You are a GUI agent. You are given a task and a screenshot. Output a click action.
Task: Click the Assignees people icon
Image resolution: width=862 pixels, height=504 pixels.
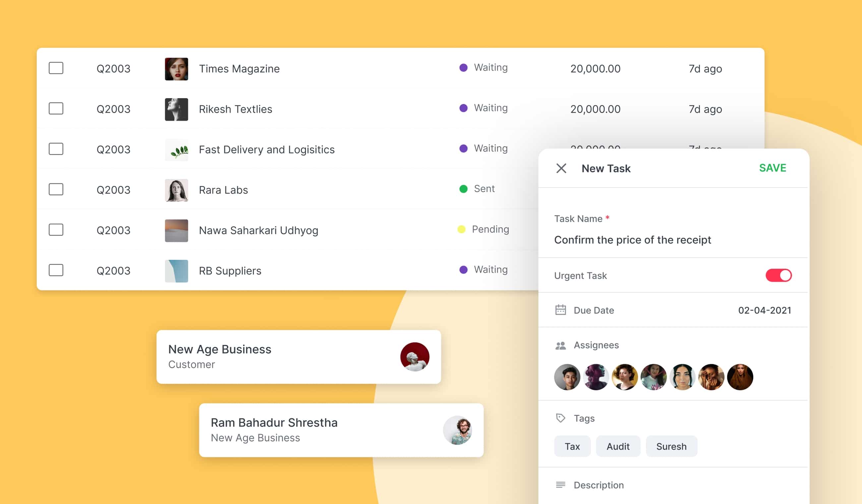560,345
